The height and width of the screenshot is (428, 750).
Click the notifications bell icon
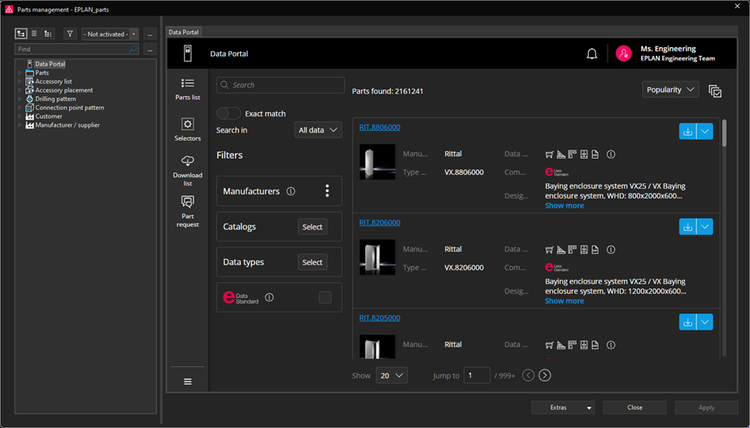pos(592,54)
